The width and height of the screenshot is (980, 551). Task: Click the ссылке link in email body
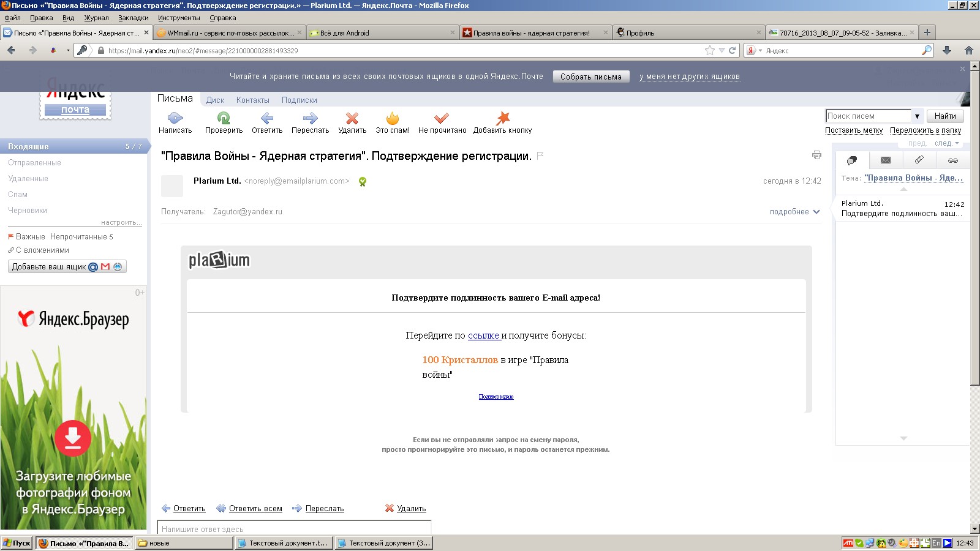[484, 335]
